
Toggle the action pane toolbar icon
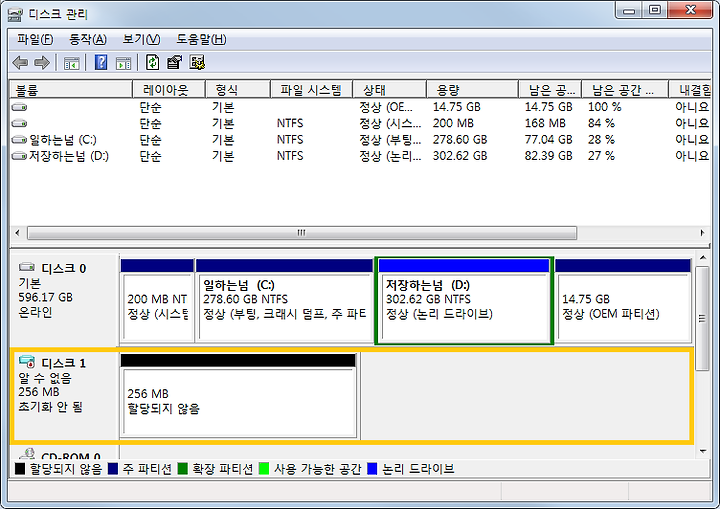pyautogui.click(x=124, y=63)
